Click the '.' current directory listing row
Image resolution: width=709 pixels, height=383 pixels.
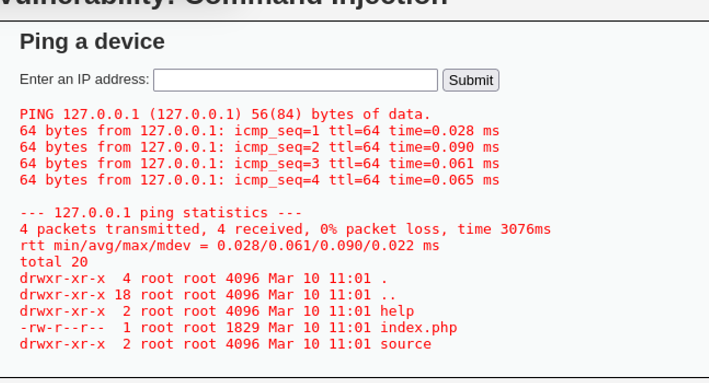[x=203, y=278]
